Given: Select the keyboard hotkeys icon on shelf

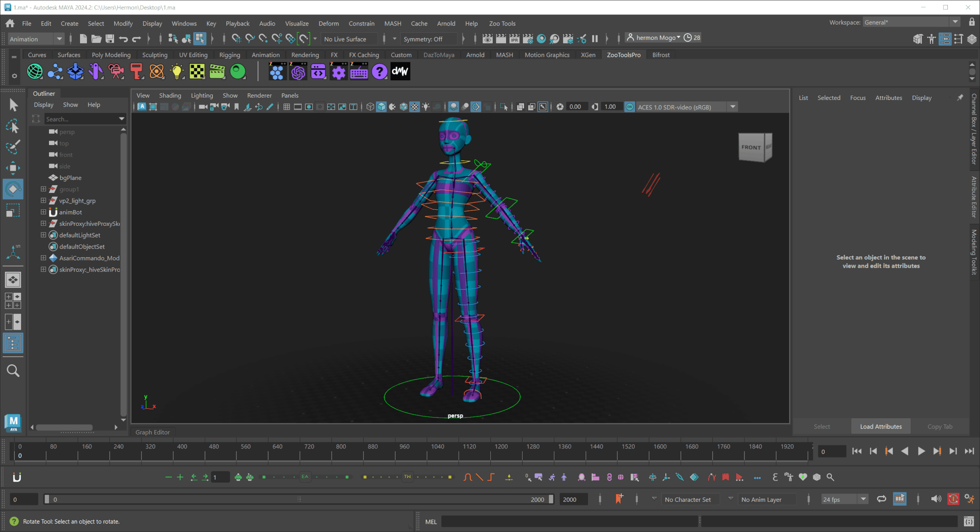Looking at the screenshot, I should click(x=359, y=71).
